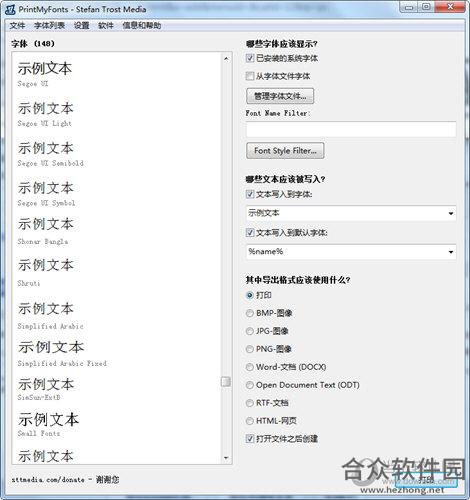Viewport: 470px width, 500px height.
Task: Select the PNG-图像 export option
Action: point(250,349)
